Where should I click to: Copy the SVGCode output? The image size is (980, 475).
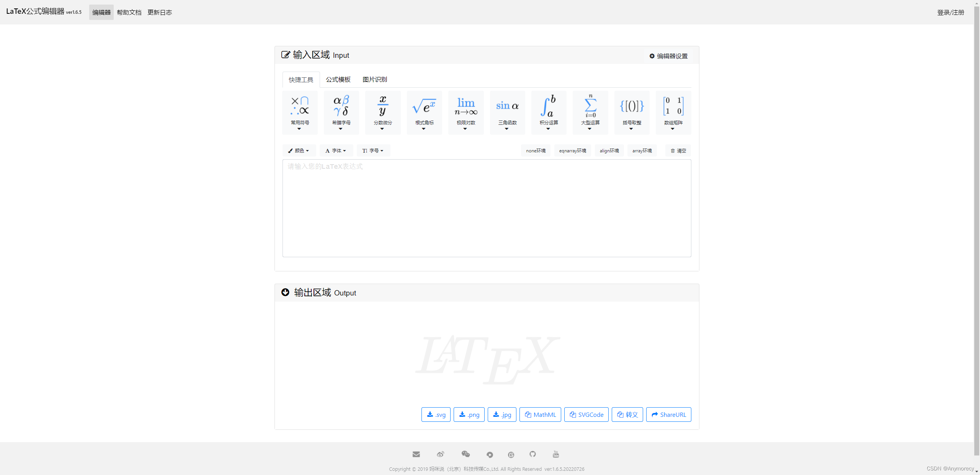(586, 415)
